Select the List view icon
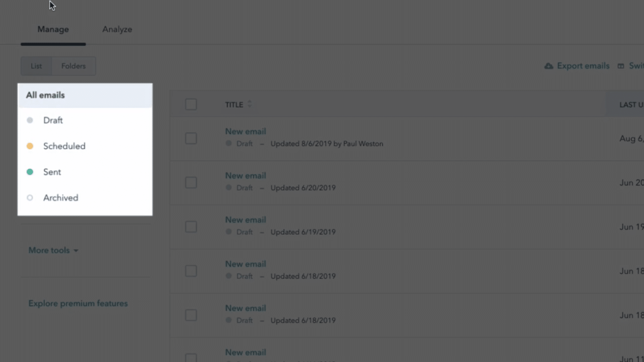The height and width of the screenshot is (362, 644). 36,66
